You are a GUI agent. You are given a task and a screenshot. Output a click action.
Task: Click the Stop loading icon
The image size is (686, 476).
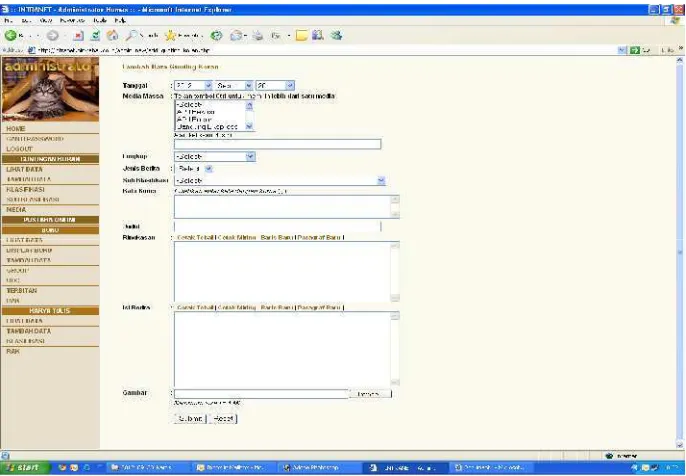[x=78, y=36]
